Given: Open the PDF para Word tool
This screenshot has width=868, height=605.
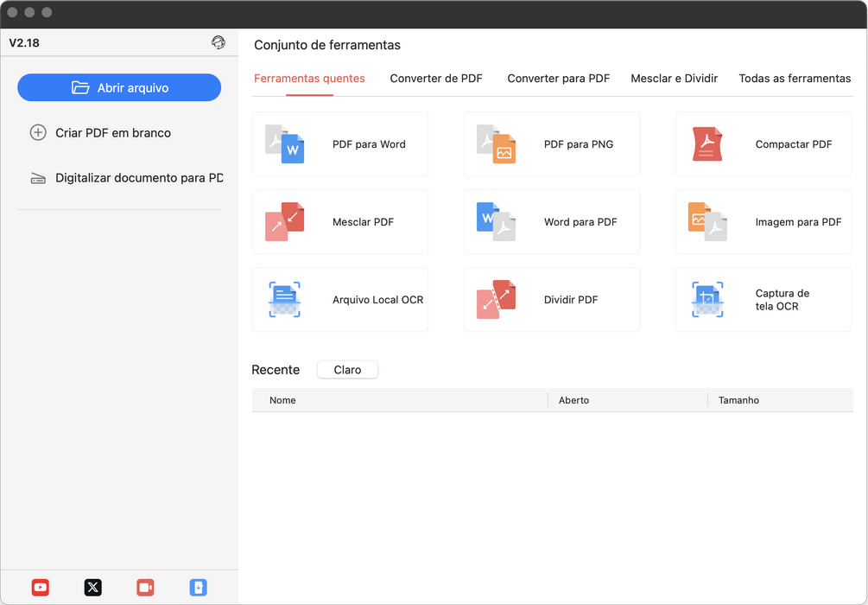Looking at the screenshot, I should coord(340,143).
